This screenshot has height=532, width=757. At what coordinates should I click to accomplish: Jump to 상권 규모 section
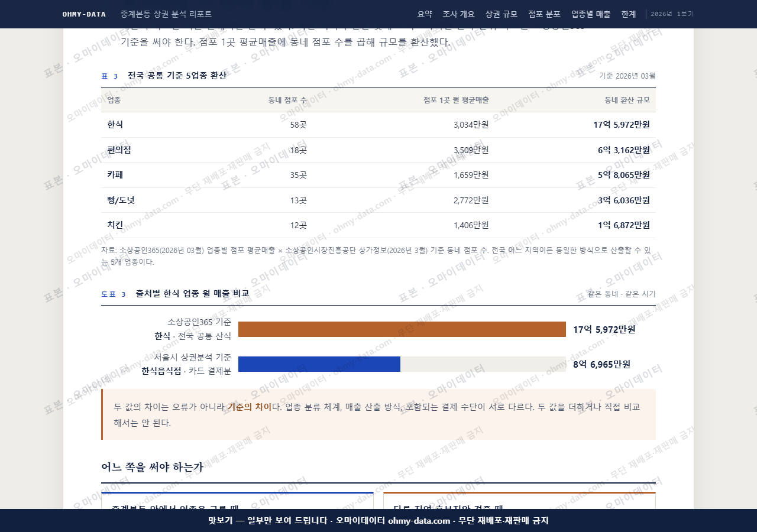tap(501, 14)
